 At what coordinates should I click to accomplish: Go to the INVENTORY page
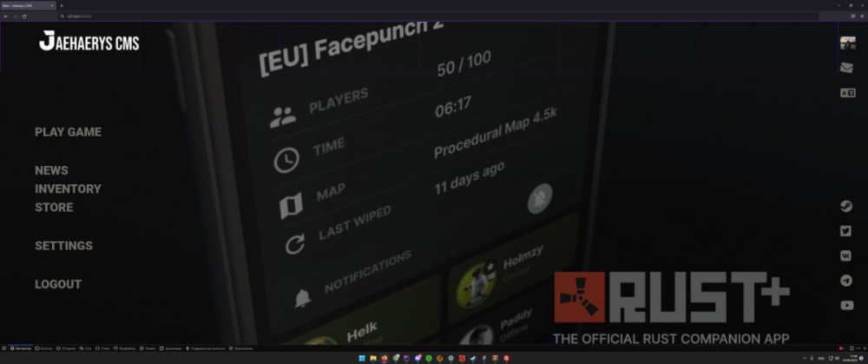click(68, 189)
